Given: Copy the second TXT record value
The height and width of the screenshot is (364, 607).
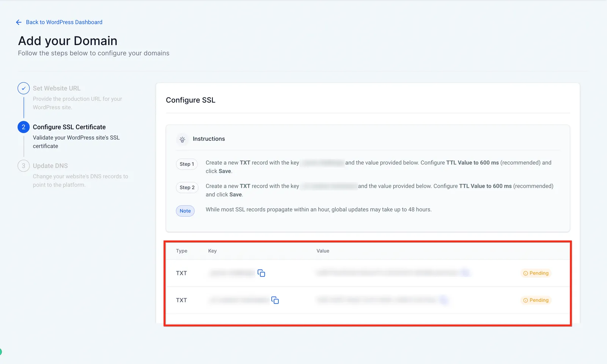Looking at the screenshot, I should pyautogui.click(x=443, y=300).
